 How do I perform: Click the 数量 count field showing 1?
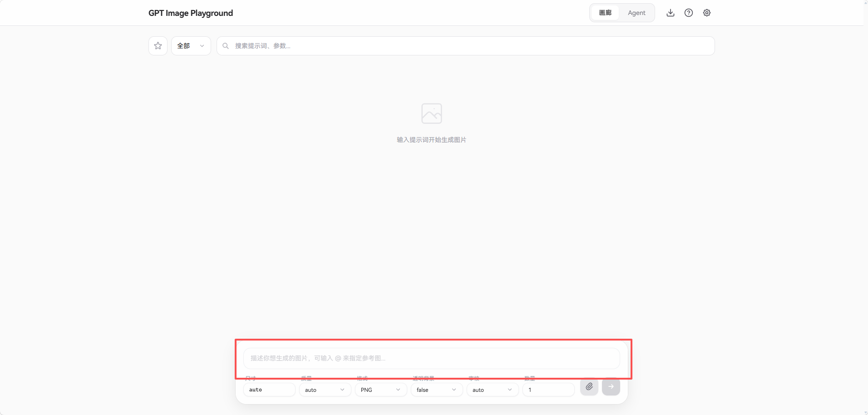click(x=548, y=390)
